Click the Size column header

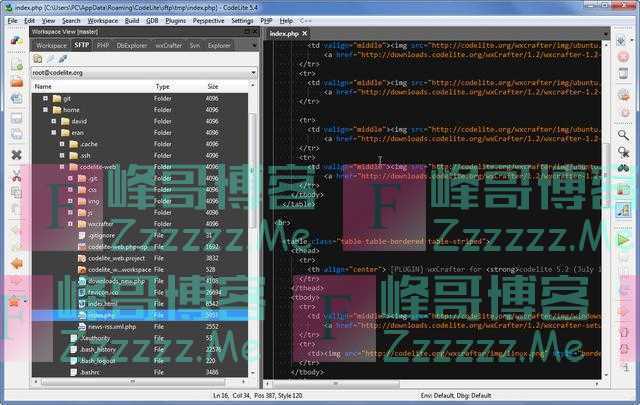[213, 87]
